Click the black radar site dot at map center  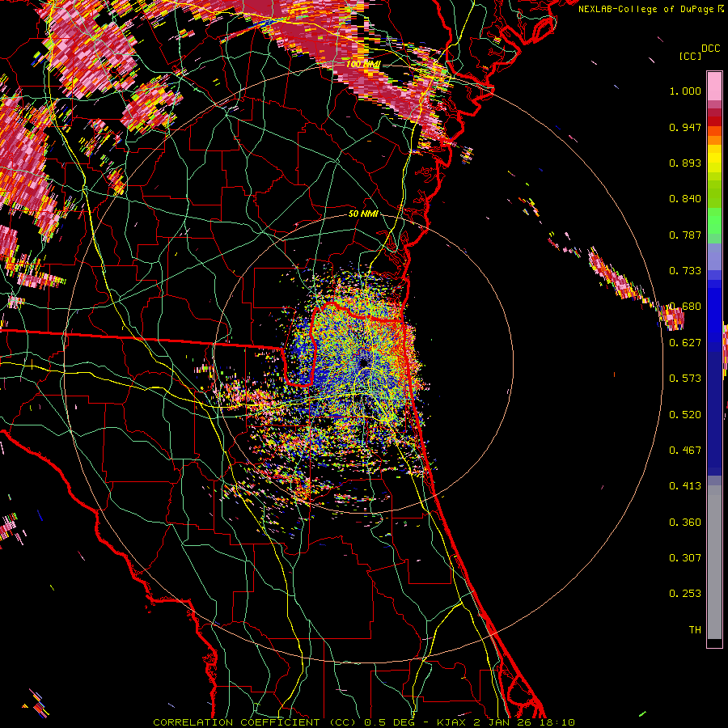click(x=363, y=363)
